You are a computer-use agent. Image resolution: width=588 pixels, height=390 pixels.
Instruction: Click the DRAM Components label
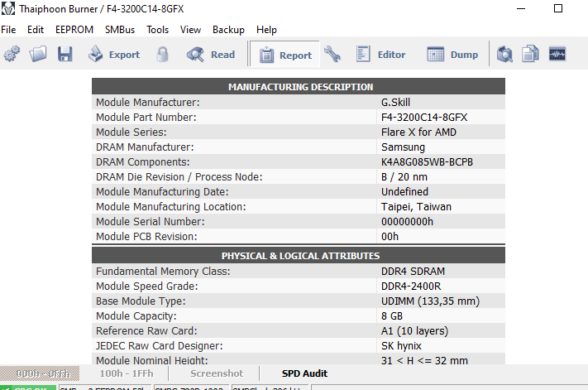pyautogui.click(x=143, y=161)
